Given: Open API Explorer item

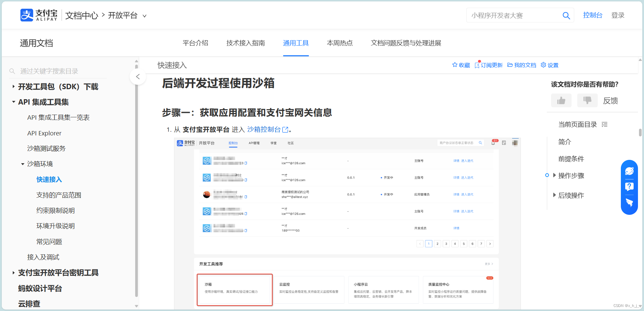Looking at the screenshot, I should [44, 133].
